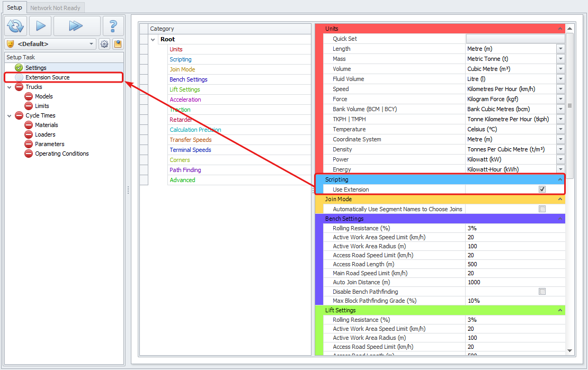Click the single play arrow toolbar button
The height and width of the screenshot is (370, 588).
click(x=40, y=26)
